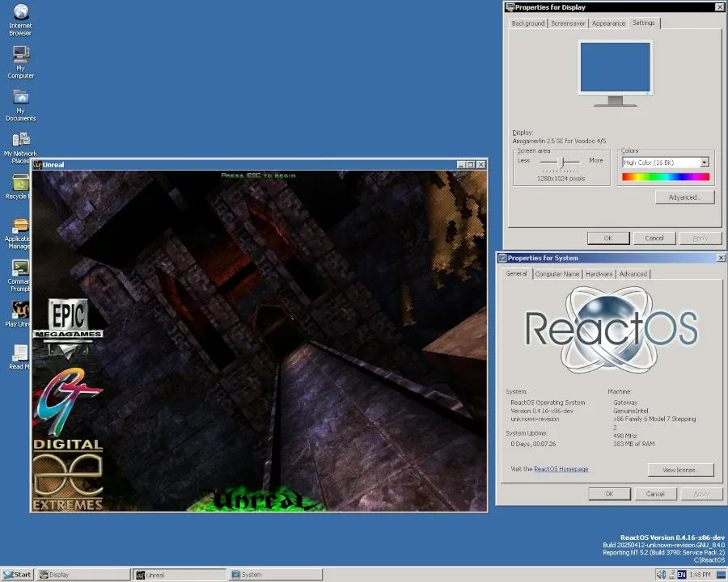
Task: Click the Advanced button in Display settings
Action: point(684,196)
